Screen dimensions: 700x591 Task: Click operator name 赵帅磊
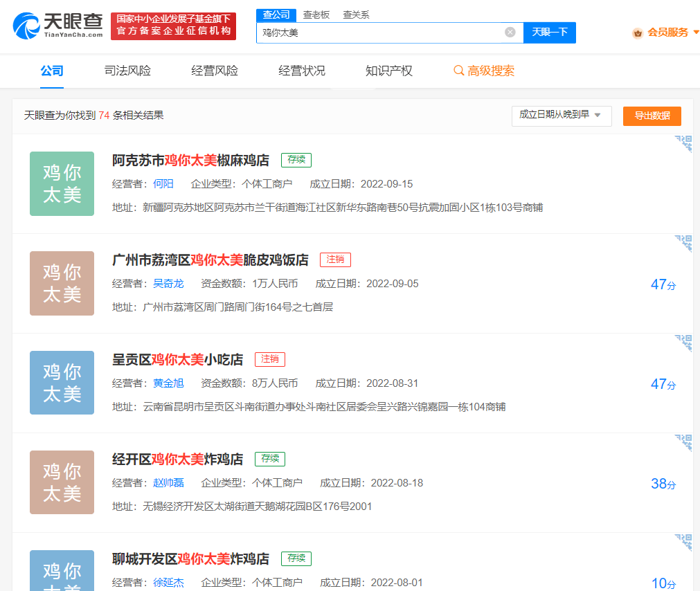pyautogui.click(x=168, y=482)
